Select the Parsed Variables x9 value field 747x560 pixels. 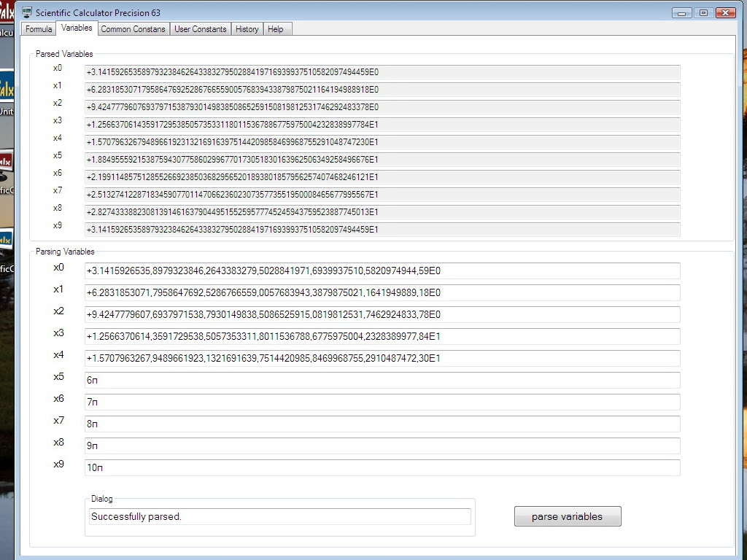click(x=382, y=230)
